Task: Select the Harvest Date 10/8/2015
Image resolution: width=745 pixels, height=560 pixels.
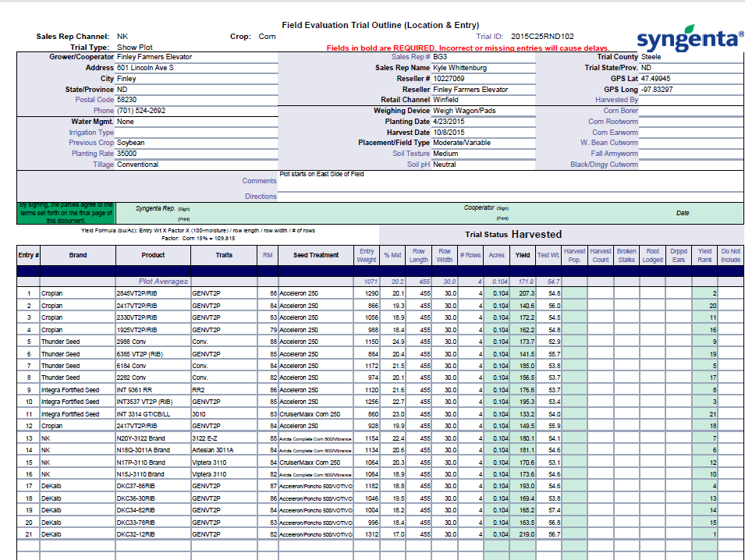Action: tap(449, 133)
